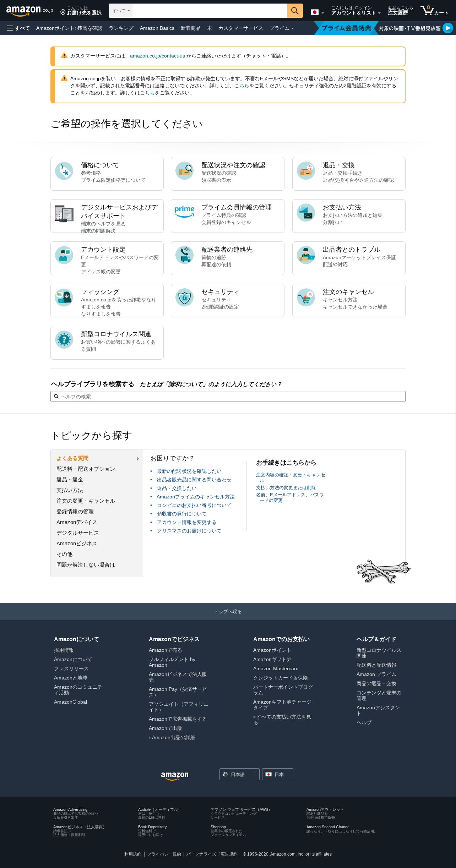
Task: Click Audible（オーディブル） footer link
Action: click(160, 809)
